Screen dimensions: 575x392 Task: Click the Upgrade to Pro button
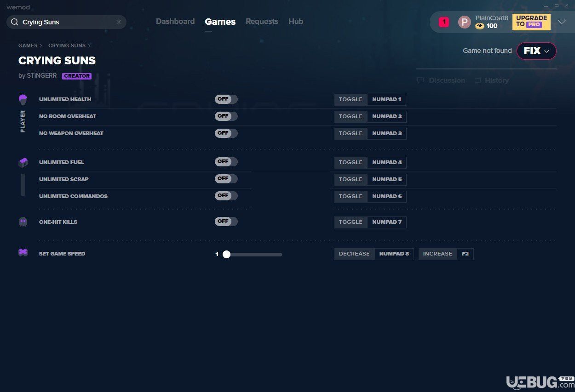tap(531, 22)
